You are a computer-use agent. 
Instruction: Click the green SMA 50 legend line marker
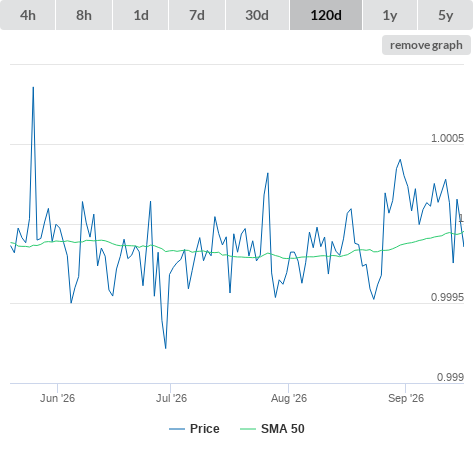pyautogui.click(x=248, y=429)
